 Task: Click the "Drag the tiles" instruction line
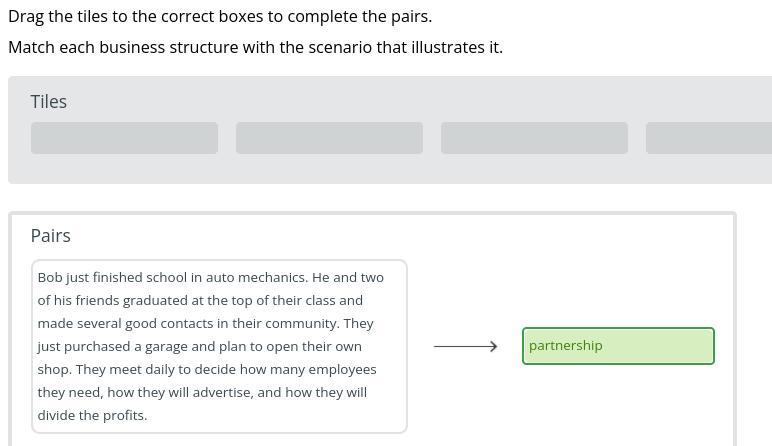tap(220, 17)
